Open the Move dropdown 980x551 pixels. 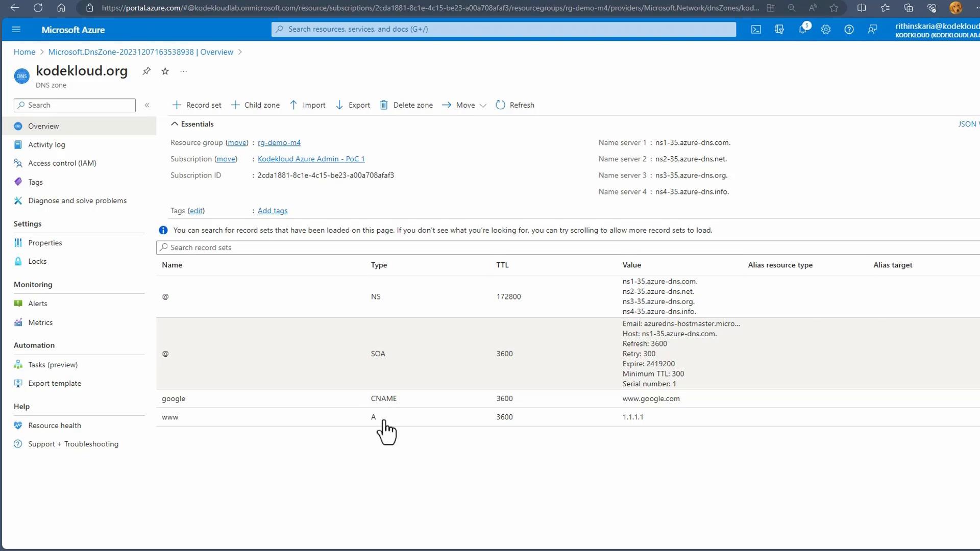(464, 105)
